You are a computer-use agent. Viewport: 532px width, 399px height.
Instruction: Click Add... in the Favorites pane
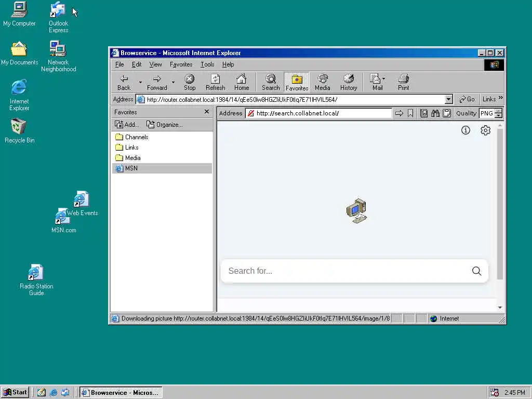click(x=127, y=125)
